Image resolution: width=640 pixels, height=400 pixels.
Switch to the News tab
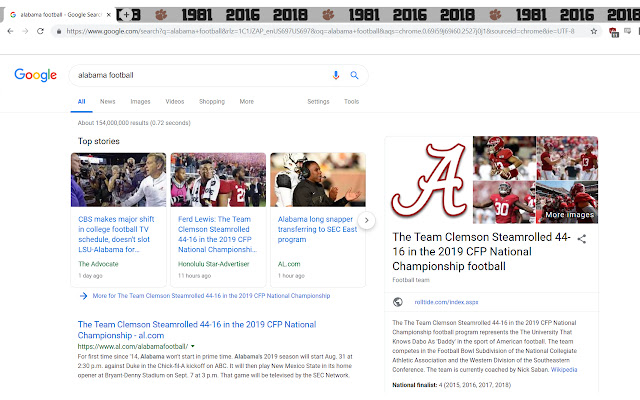pos(108,102)
